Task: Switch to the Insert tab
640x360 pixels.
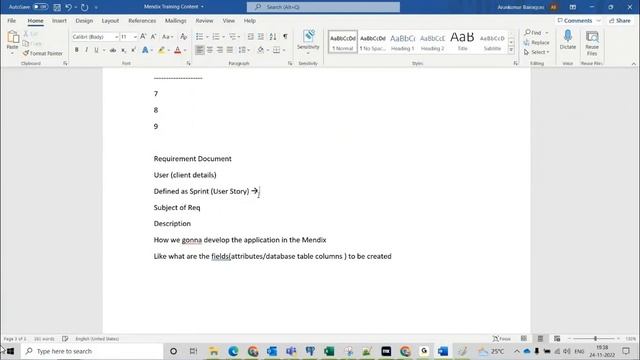Action: pyautogui.click(x=59, y=20)
